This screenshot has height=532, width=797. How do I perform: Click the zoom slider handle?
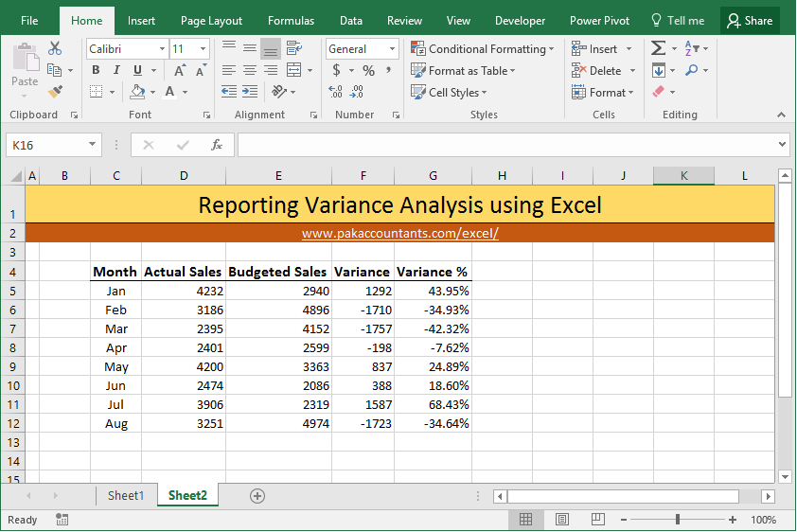tap(678, 520)
